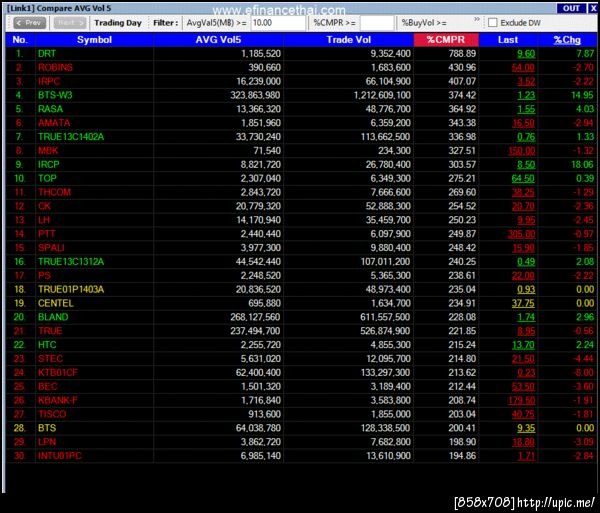
Task: Open the DRT last price 9.60
Action: click(526, 54)
